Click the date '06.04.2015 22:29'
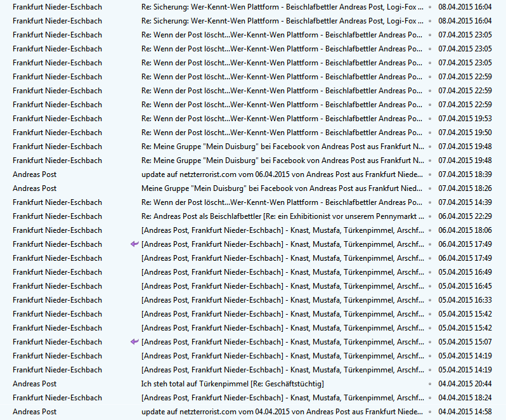Image resolution: width=506 pixels, height=420 pixels. (x=465, y=216)
